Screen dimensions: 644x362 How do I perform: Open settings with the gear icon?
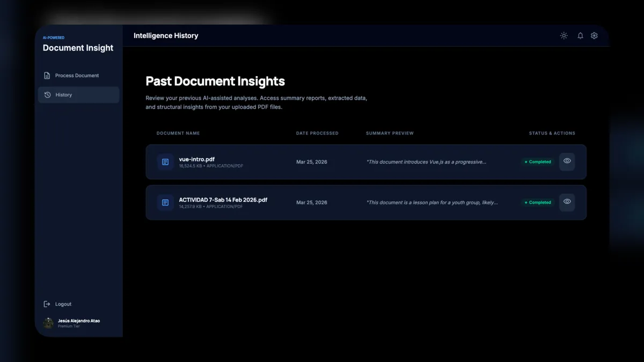pos(594,35)
